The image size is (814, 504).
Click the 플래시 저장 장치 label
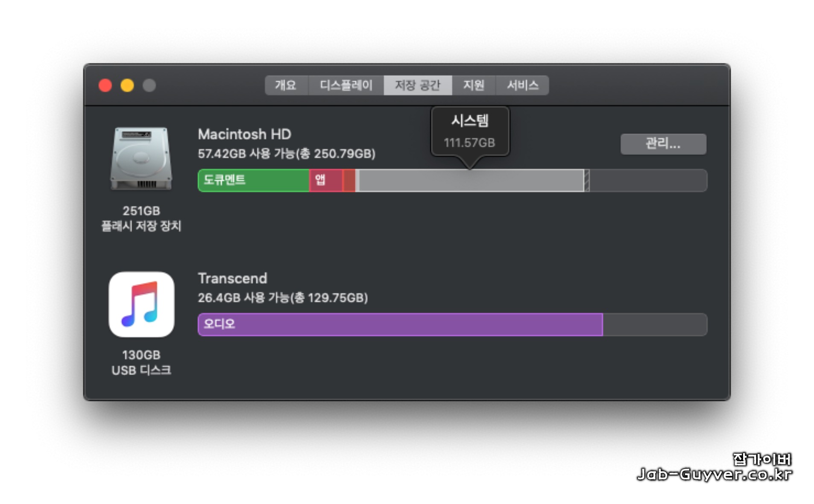coord(141,226)
